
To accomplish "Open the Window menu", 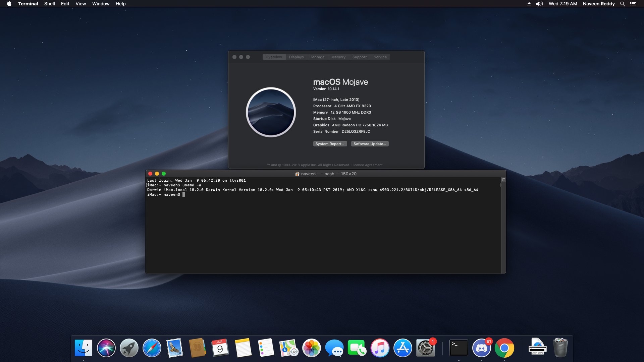I will click(x=101, y=4).
